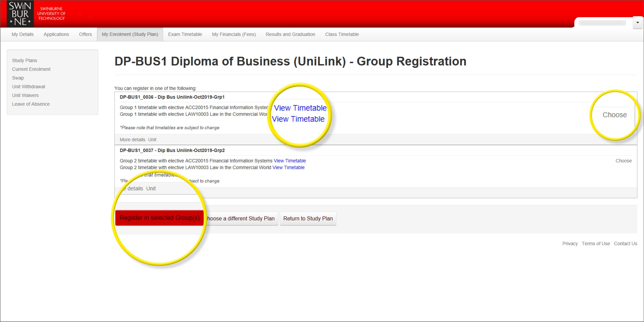The width and height of the screenshot is (644, 322).
Task: Expand More details for Grp1
Action: pos(132,140)
